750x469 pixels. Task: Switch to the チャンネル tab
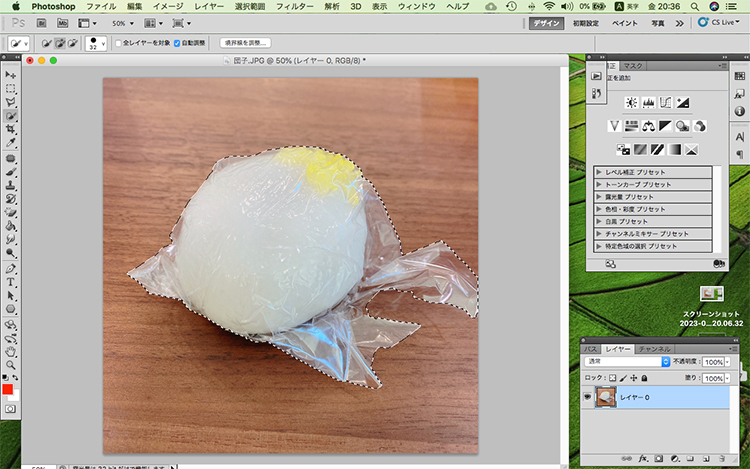(x=654, y=349)
